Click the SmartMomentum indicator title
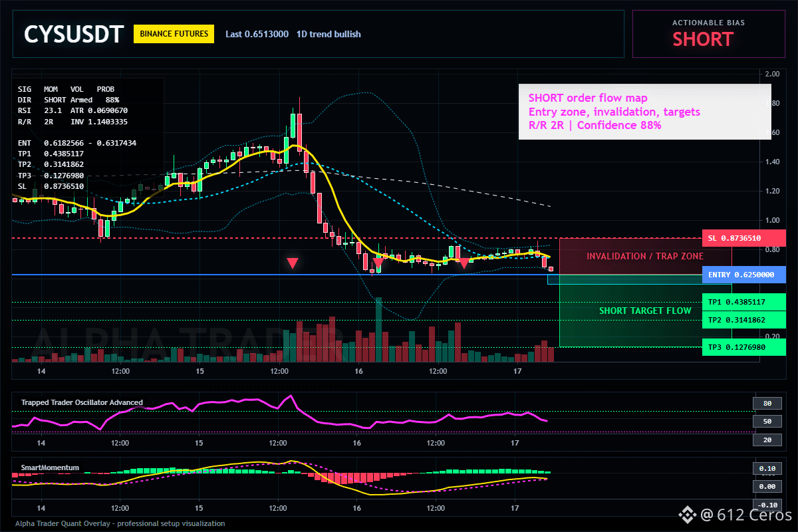798x532 pixels. [x=50, y=467]
